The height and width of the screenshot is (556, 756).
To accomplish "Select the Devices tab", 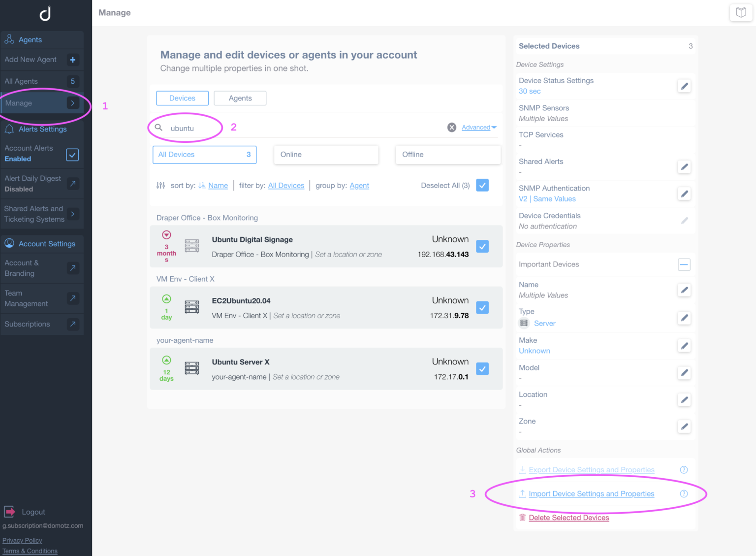I will click(x=182, y=98).
